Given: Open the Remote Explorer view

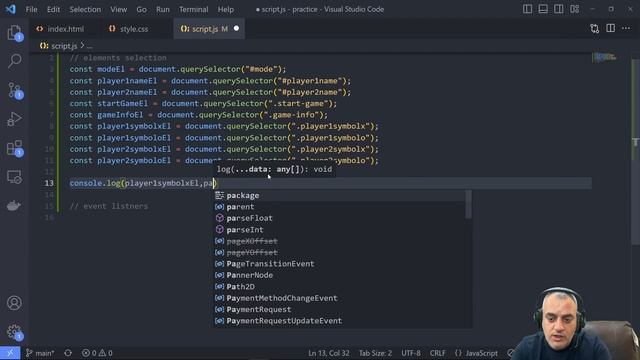Looking at the screenshot, I should click(x=14, y=177).
